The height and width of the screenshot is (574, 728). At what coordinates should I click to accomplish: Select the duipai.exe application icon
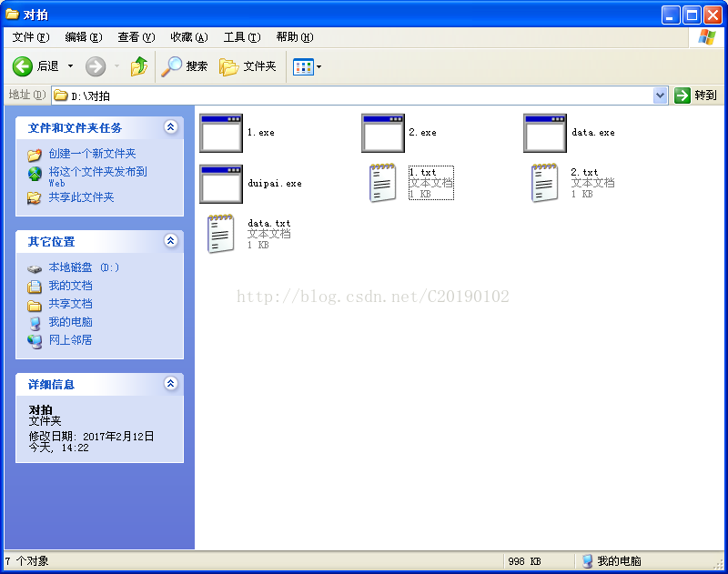tap(221, 184)
